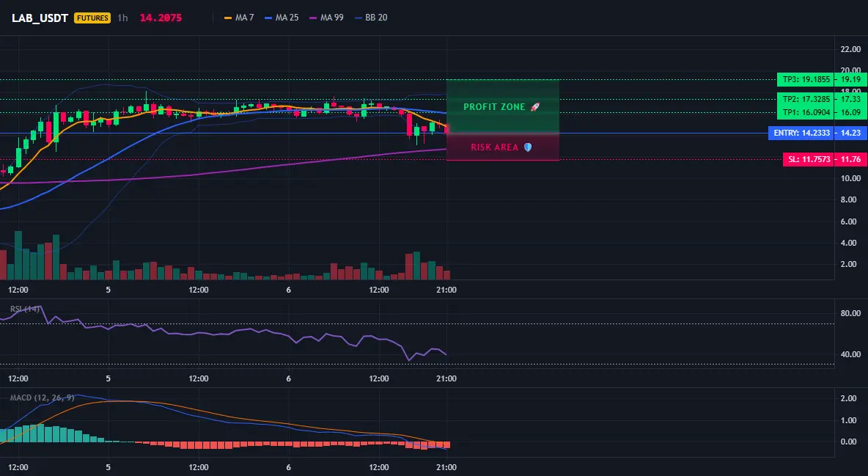Select the 1h timeframe label
The width and height of the screenshot is (868, 476).
pos(123,18)
